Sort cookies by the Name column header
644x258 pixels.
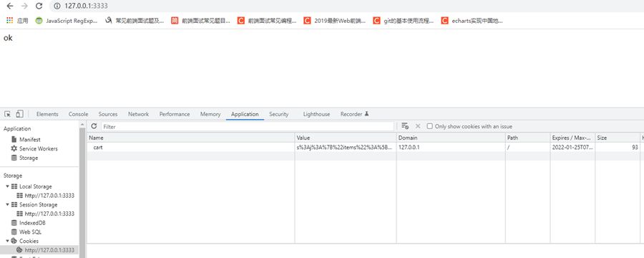coord(191,138)
